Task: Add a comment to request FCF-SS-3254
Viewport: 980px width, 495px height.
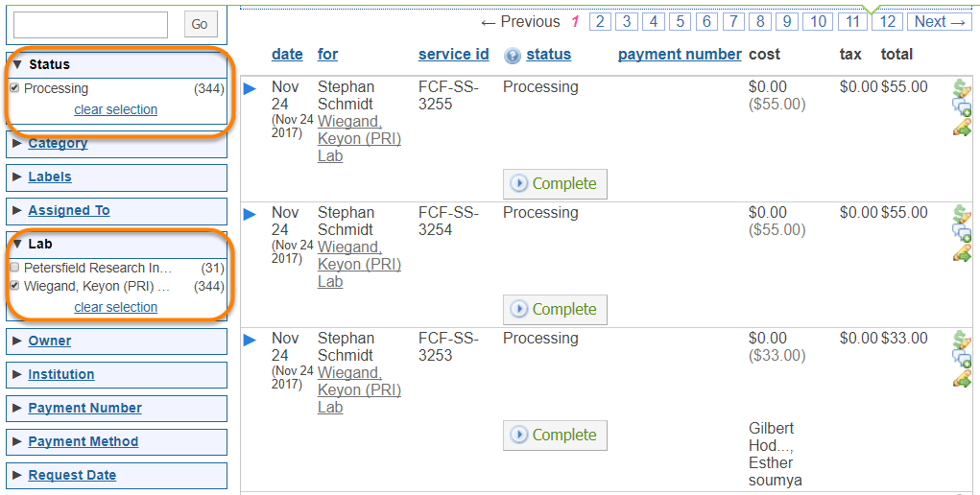Action: (x=962, y=233)
